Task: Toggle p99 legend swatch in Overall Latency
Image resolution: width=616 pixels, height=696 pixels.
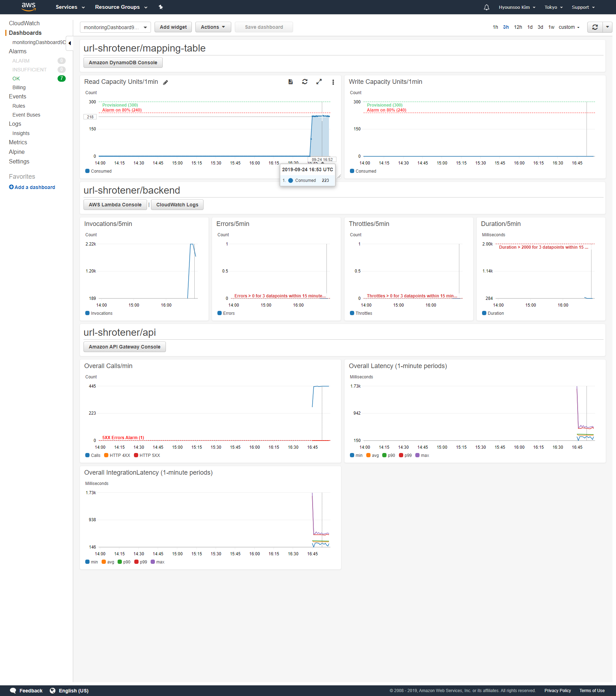Action: [x=401, y=455]
